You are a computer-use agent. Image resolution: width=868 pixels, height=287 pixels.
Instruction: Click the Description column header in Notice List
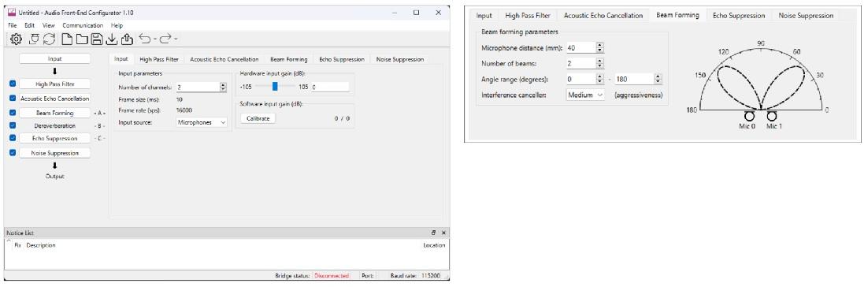[41, 245]
